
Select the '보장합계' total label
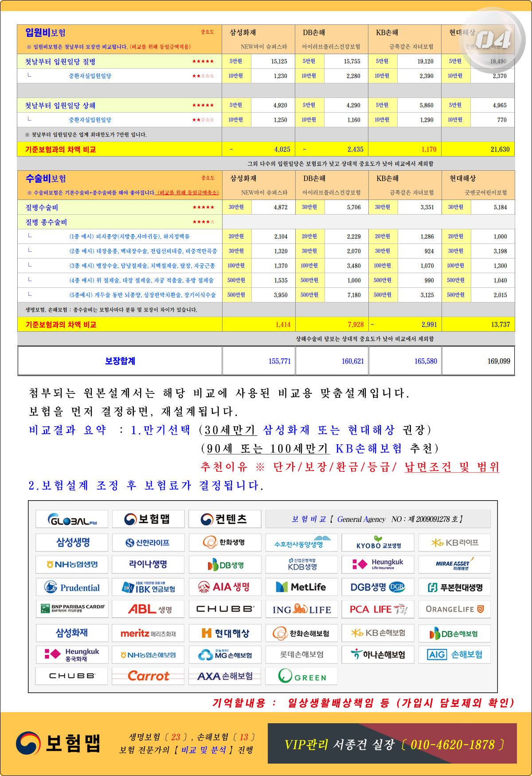[x=120, y=361]
